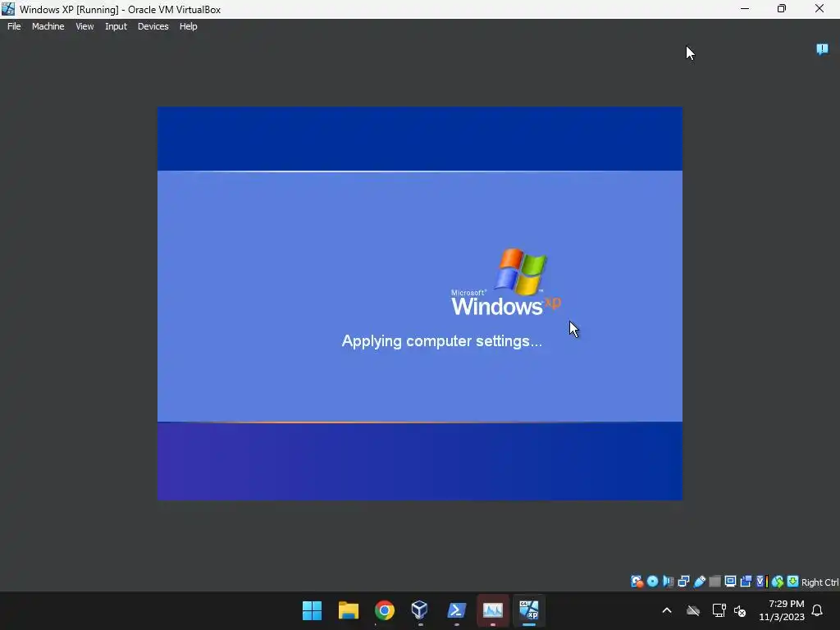Click the Windows XP logo in guest screen
Screen dimensions: 840x630
(x=506, y=282)
